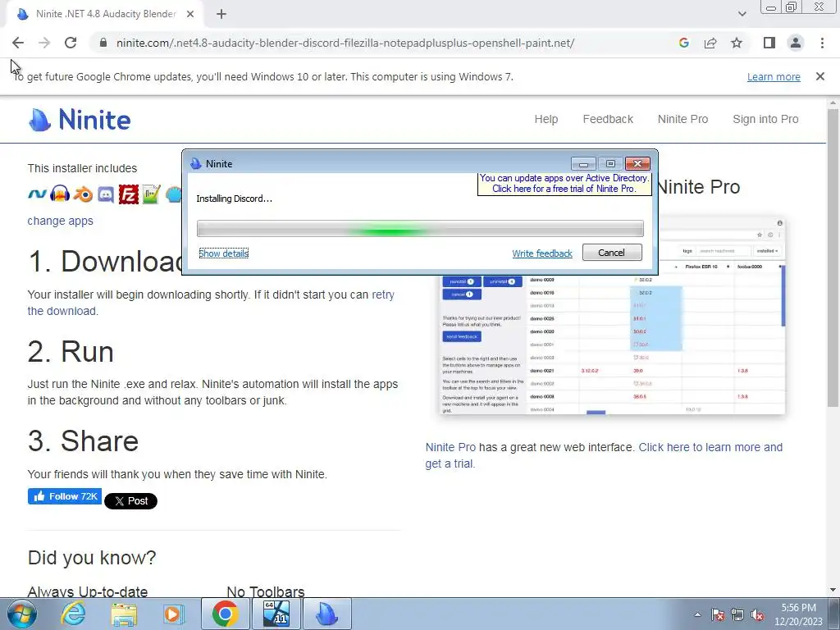Open the Chrome three-dot menu
840x630 pixels.
tap(822, 43)
